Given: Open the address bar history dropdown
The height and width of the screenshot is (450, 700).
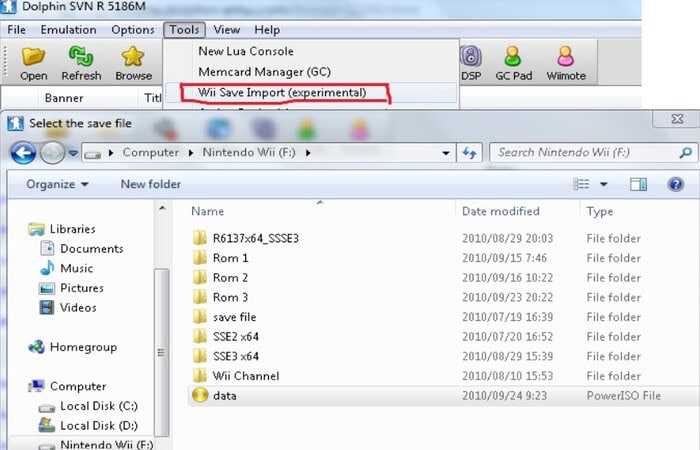Looking at the screenshot, I should [x=445, y=153].
